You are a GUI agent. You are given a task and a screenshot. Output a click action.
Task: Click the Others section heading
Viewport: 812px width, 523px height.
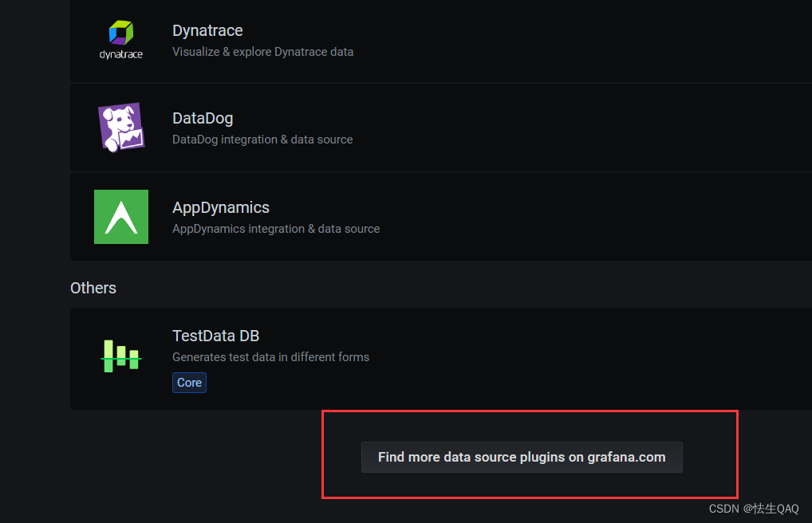93,288
